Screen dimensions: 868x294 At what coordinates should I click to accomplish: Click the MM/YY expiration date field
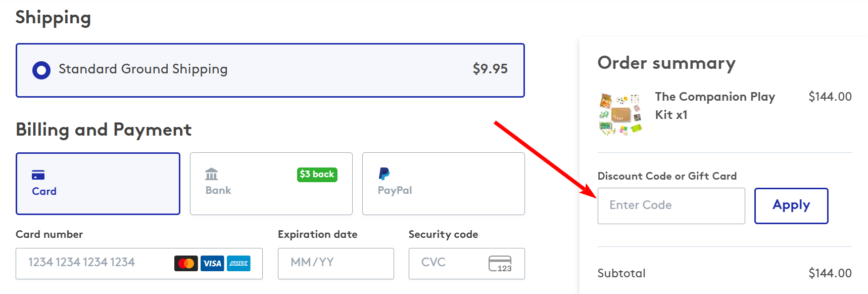pyautogui.click(x=335, y=263)
